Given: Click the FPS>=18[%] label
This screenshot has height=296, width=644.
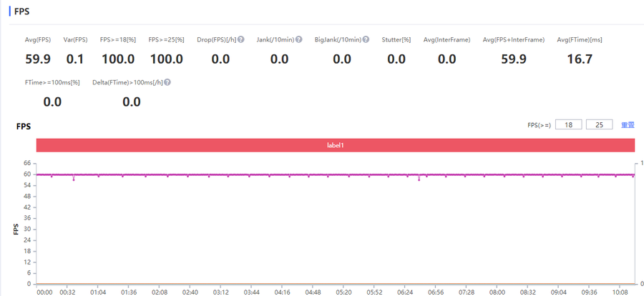Looking at the screenshot, I should pos(118,40).
